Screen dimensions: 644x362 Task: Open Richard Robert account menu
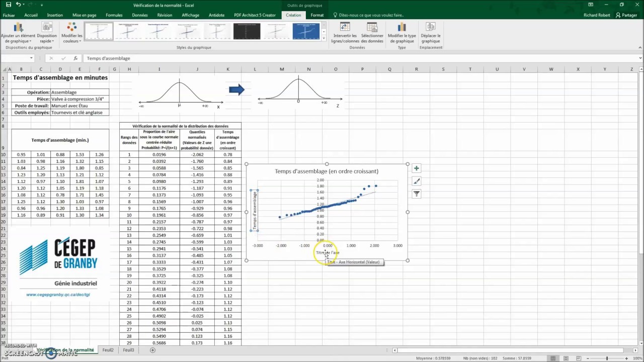click(x=597, y=15)
